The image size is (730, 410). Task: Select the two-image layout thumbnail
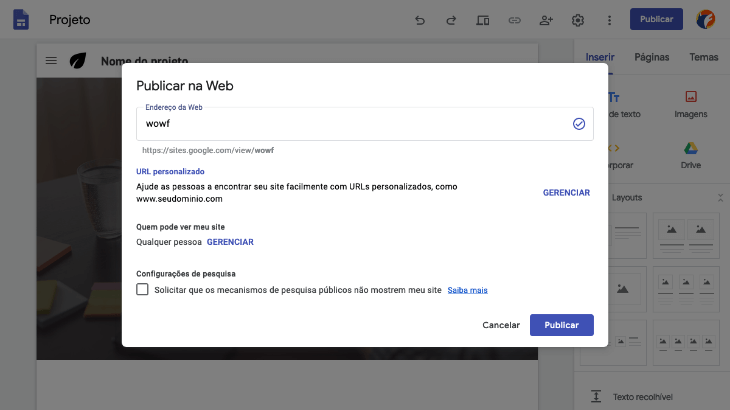click(686, 235)
